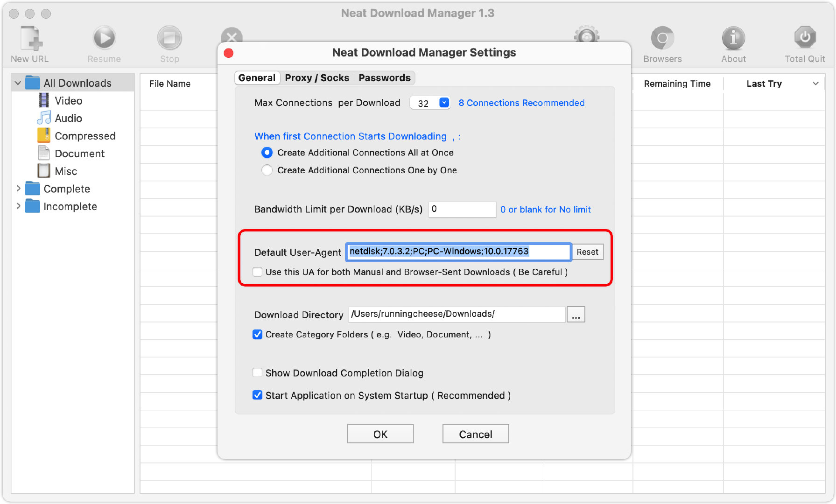Viewport: 836px width, 504px height.
Task: Close the Settings dialog with red button
Action: pyautogui.click(x=229, y=53)
